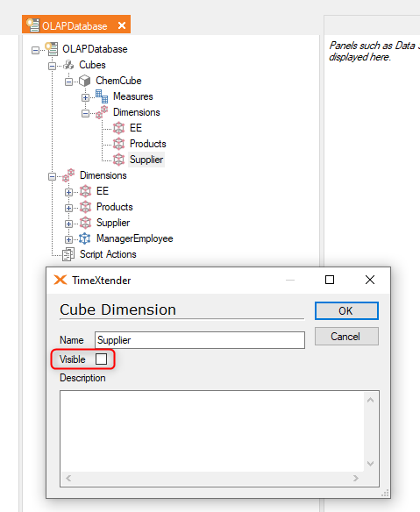Click the Products icon under ChemCube Dimensions
Image resolution: width=420 pixels, height=512 pixels.
coord(119,144)
